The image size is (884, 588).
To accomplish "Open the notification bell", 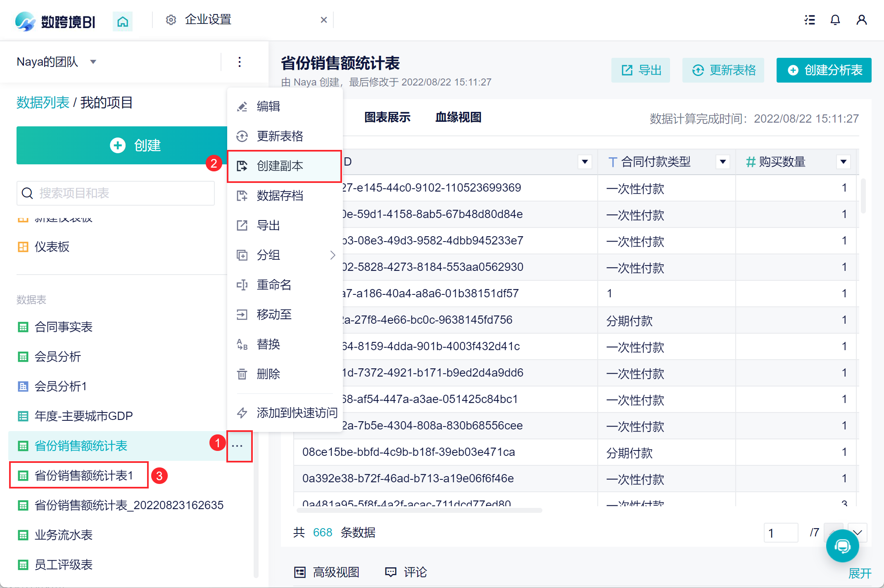I will point(835,20).
